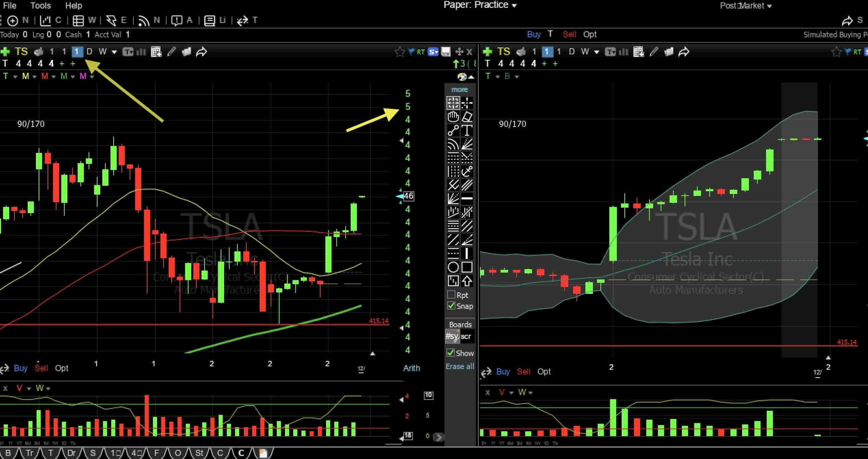Screen dimensions: 868x459
Task: Switch to the Dr bottom tab
Action: [x=71, y=453]
